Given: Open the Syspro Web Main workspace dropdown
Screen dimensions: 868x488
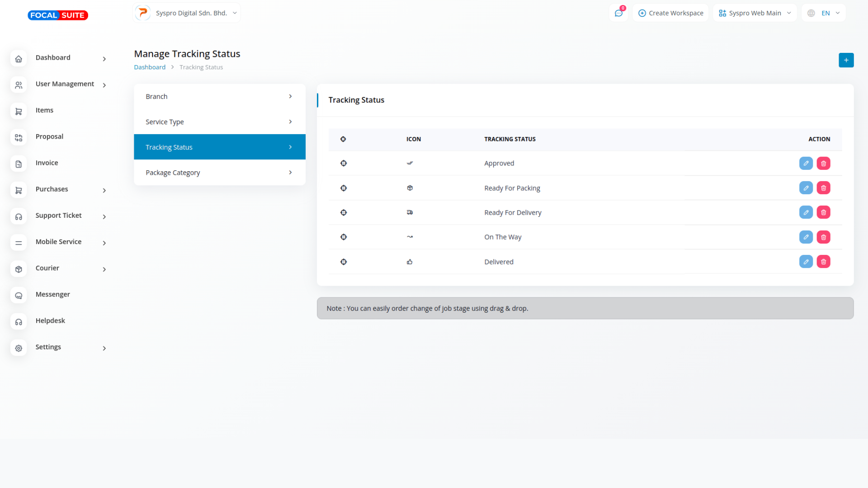Looking at the screenshot, I should click(x=755, y=13).
